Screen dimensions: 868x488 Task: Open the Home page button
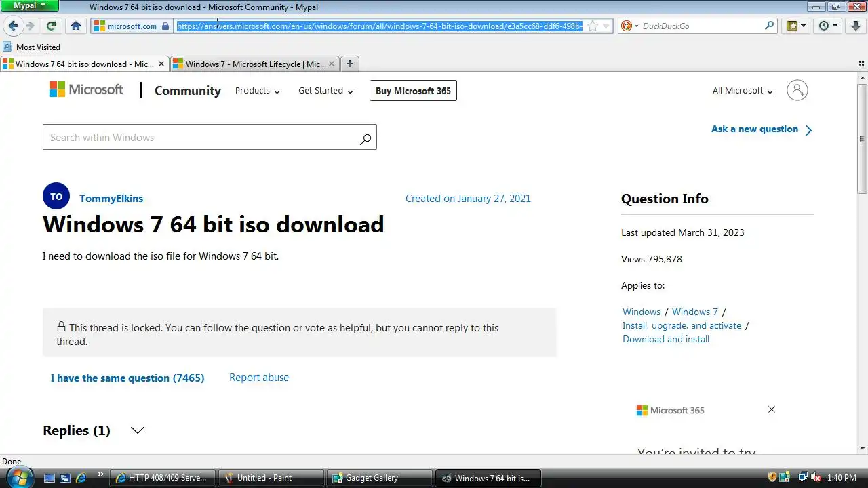point(76,26)
